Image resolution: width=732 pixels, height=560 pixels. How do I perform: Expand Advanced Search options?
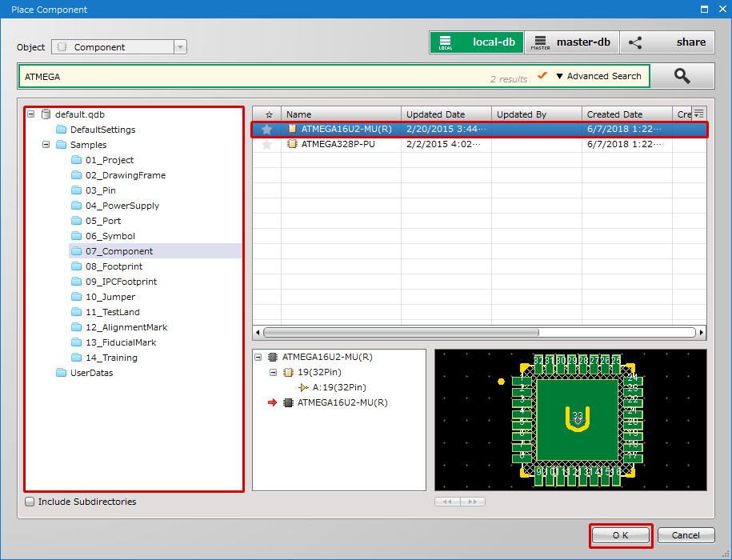pyautogui.click(x=598, y=76)
